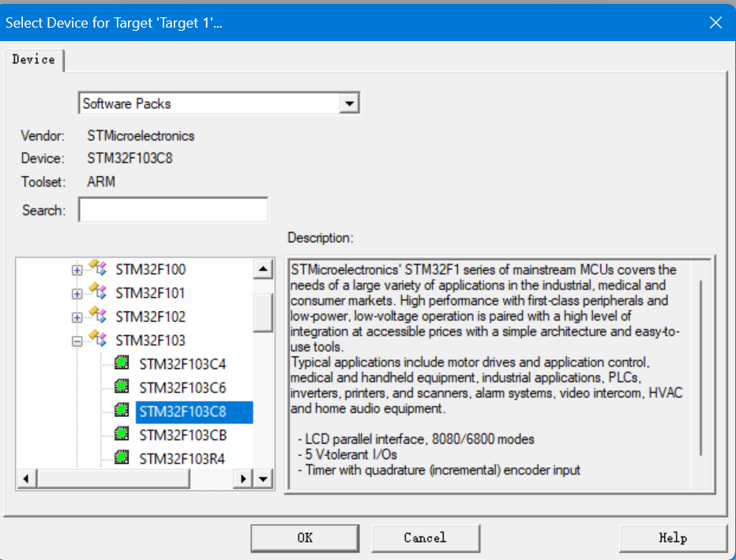
Task: Select STM32F103C4 in device tree
Action: coord(182,364)
